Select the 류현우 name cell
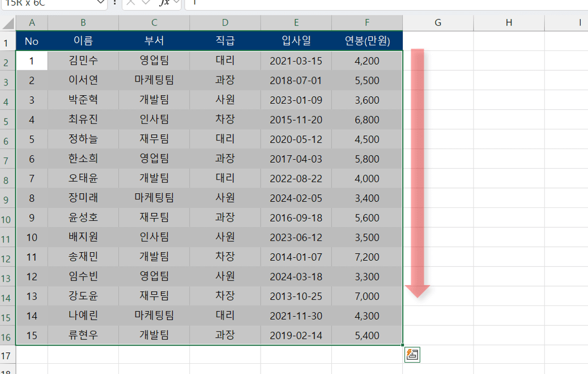The image size is (588, 374). click(83, 335)
